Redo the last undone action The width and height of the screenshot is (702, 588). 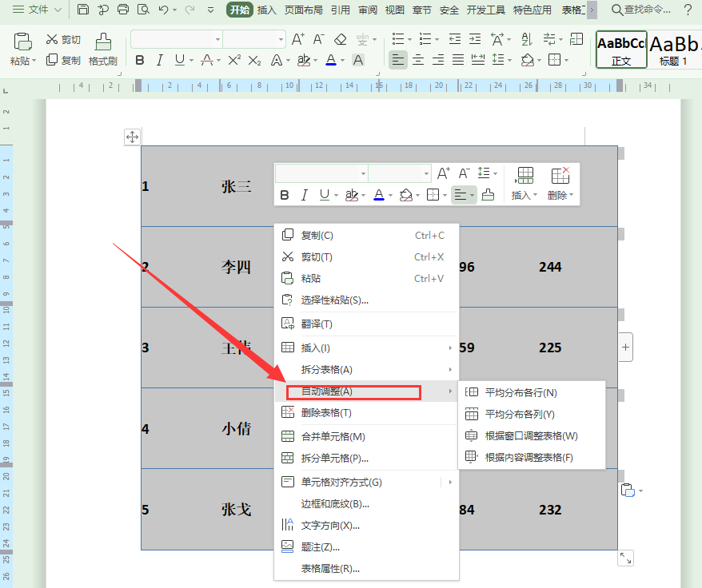tap(190, 10)
